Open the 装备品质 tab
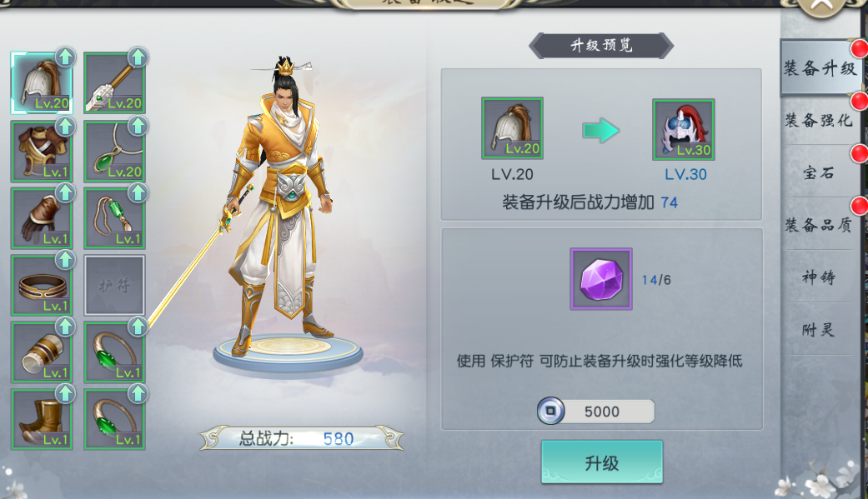The image size is (868, 499). 820,225
